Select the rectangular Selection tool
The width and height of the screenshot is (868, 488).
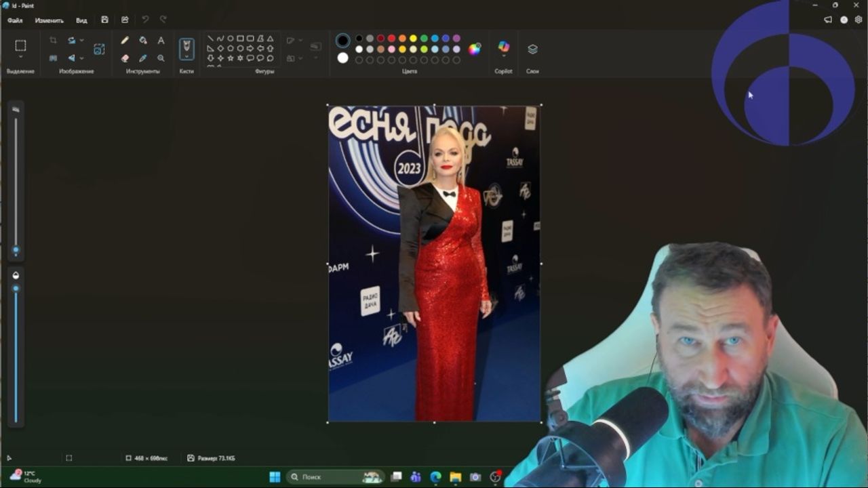(20, 45)
